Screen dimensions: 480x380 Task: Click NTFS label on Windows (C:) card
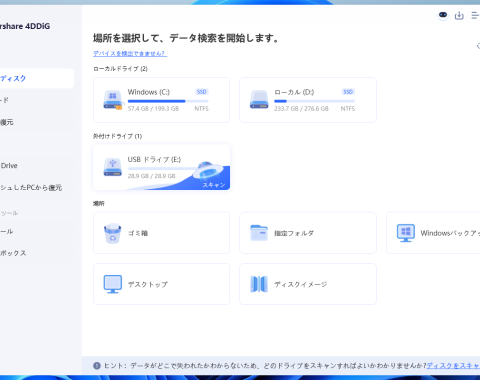point(202,109)
